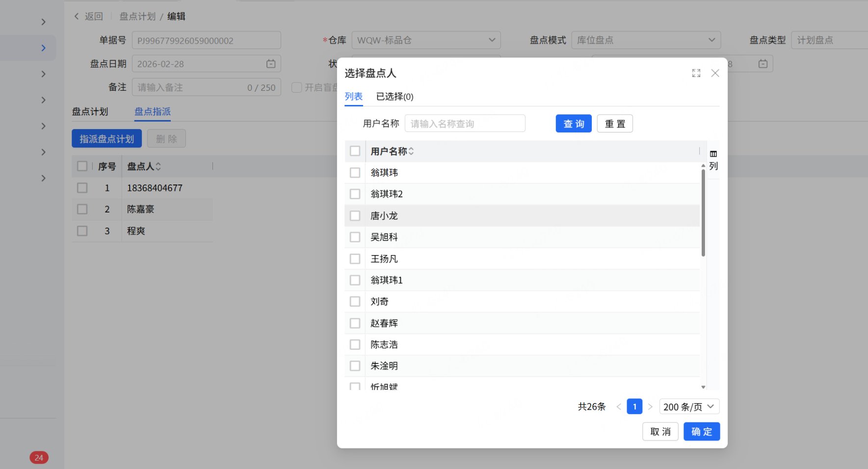868x469 pixels.
Task: Sort by 用户名称 column sort icon
Action: (411, 152)
